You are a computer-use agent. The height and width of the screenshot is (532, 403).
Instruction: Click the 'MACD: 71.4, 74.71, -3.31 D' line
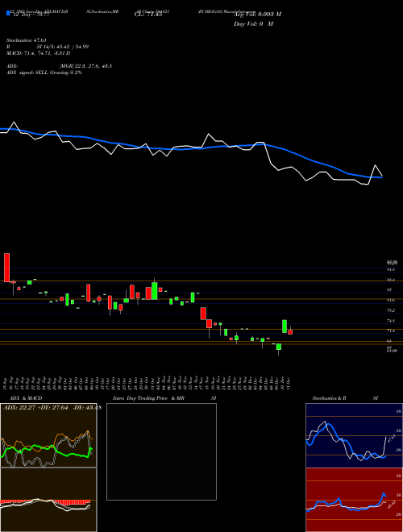(x=39, y=53)
